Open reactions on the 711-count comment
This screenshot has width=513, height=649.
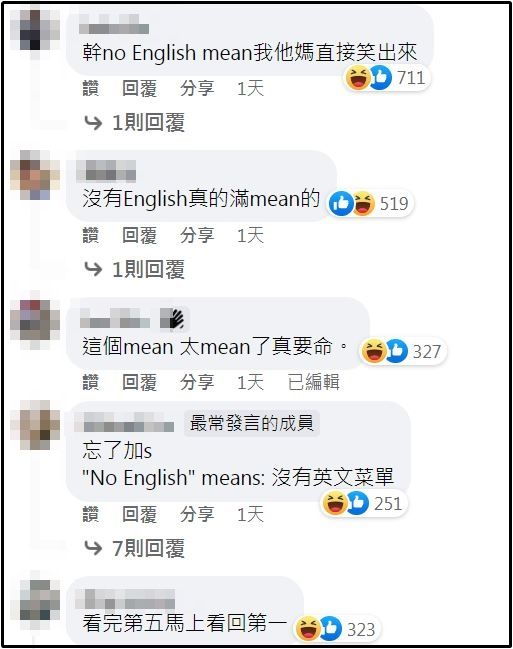tap(387, 78)
